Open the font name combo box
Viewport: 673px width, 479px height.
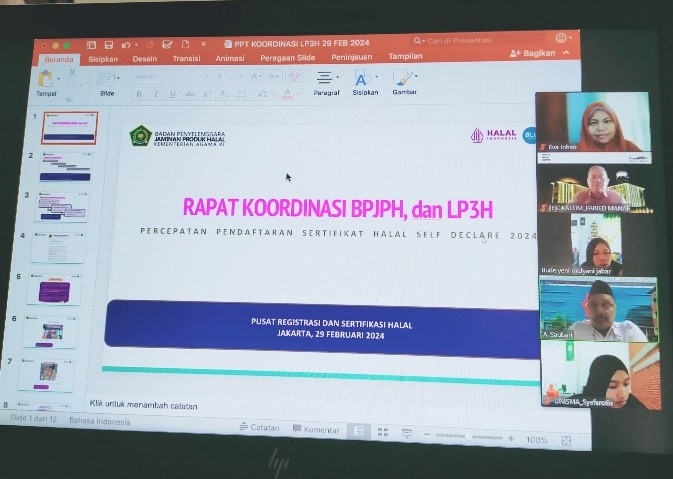(170, 77)
